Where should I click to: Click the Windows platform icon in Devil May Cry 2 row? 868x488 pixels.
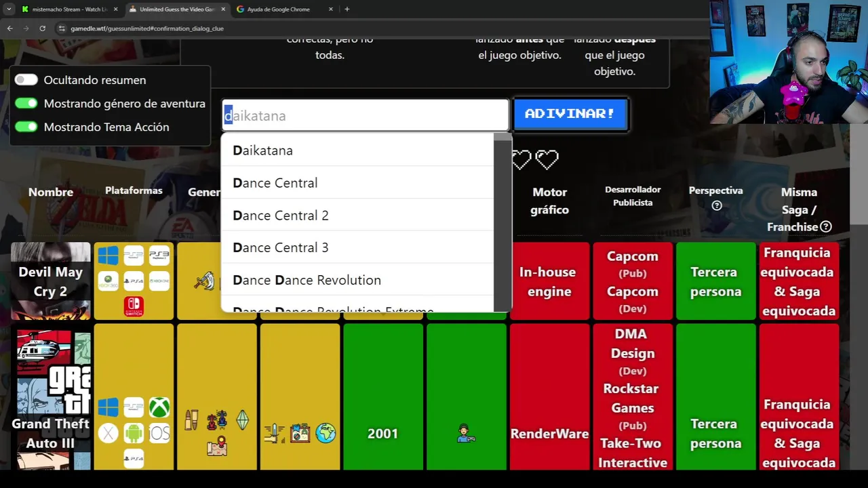click(108, 256)
